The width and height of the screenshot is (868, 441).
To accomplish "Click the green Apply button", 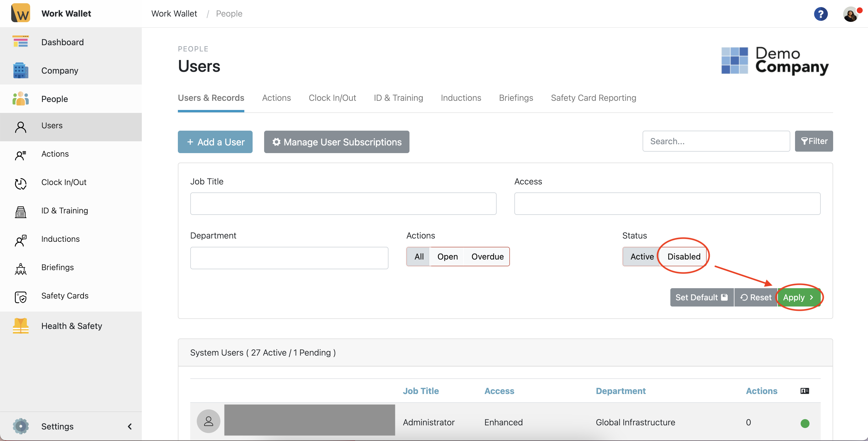I will click(799, 297).
